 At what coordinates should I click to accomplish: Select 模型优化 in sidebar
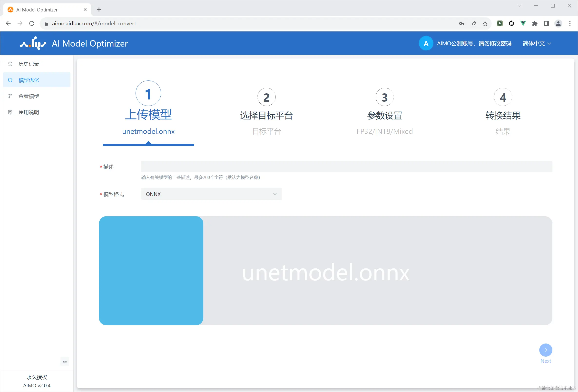click(x=29, y=80)
